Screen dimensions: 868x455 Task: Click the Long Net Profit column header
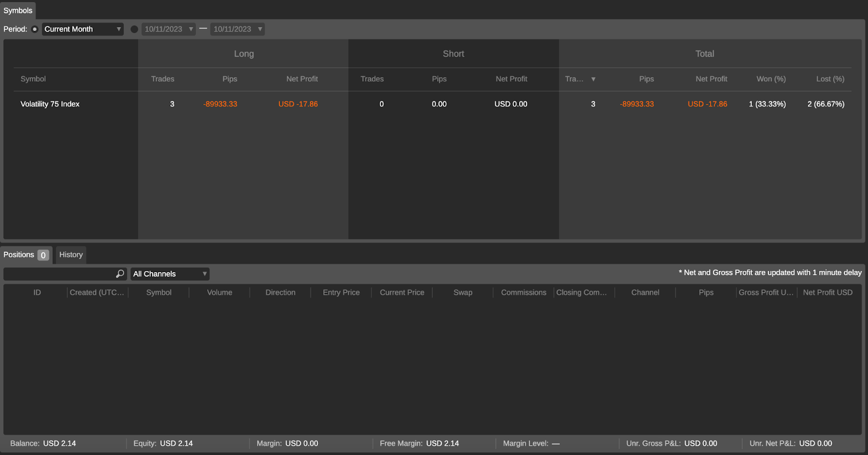point(302,79)
